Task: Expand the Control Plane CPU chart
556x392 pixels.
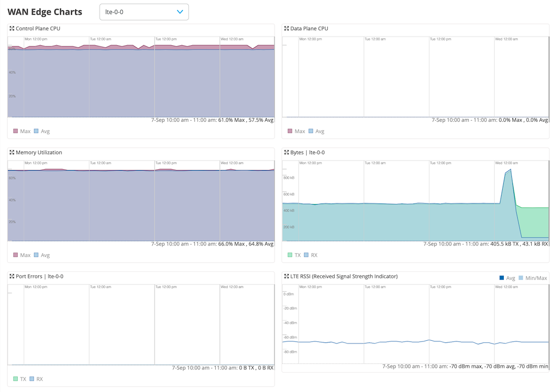Action: coord(12,29)
